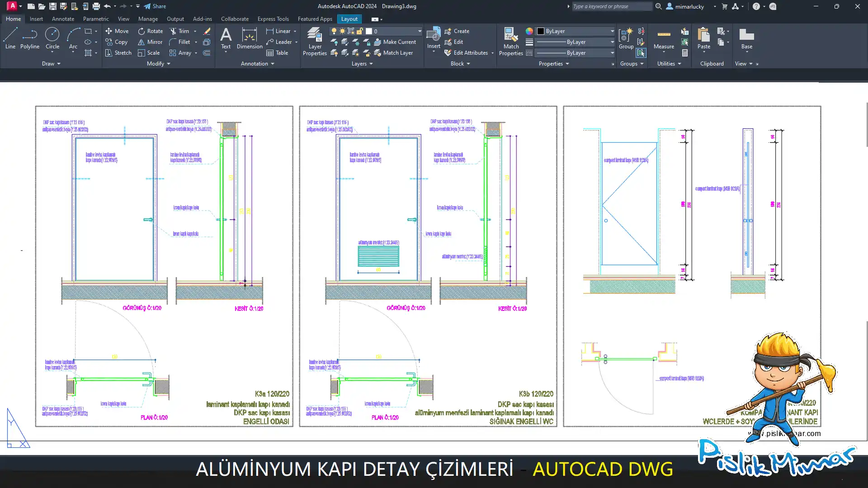The width and height of the screenshot is (868, 488).
Task: Toggle layer lock padlock icon
Action: pyautogui.click(x=359, y=31)
